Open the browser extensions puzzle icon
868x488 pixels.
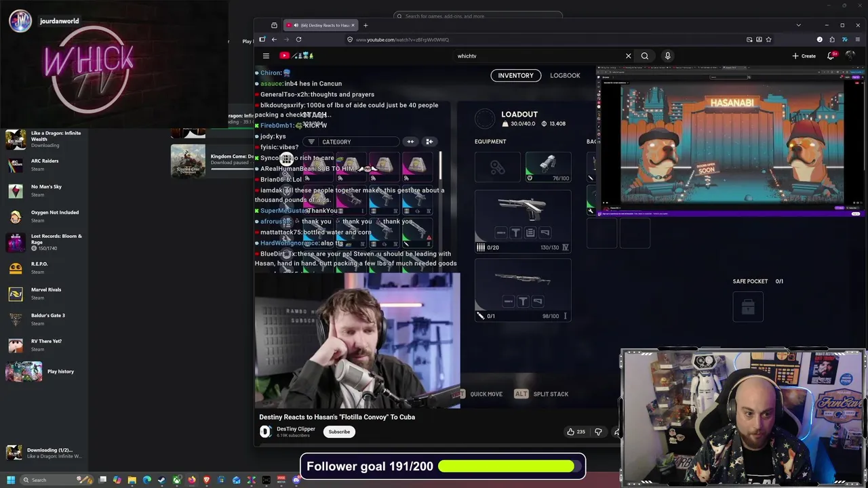coord(832,39)
